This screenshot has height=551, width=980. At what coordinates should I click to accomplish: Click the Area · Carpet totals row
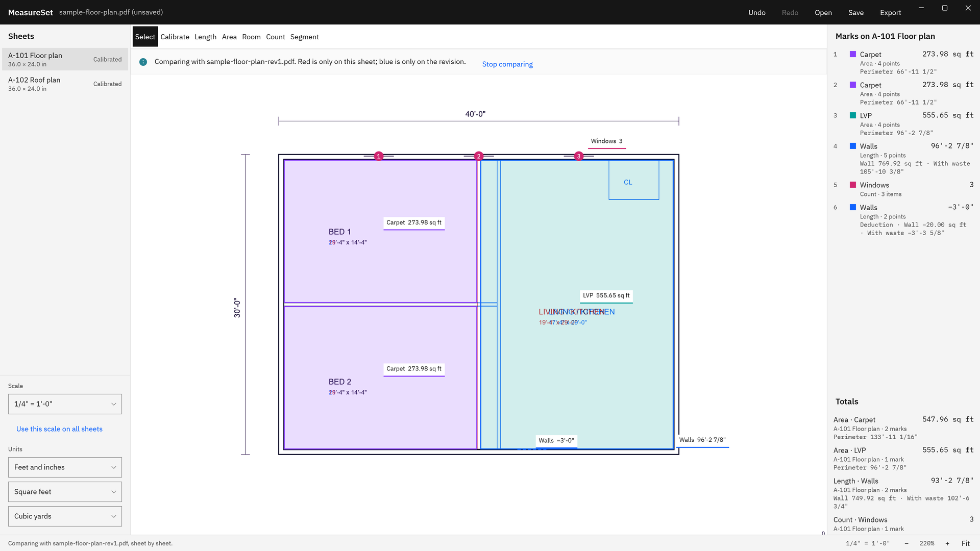(903, 428)
